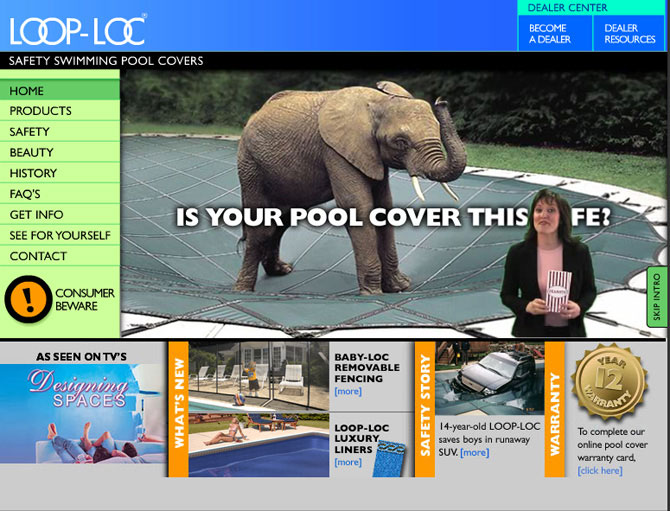Click the warranty card click here link
Image resolution: width=670 pixels, height=511 pixels.
pyautogui.click(x=599, y=471)
